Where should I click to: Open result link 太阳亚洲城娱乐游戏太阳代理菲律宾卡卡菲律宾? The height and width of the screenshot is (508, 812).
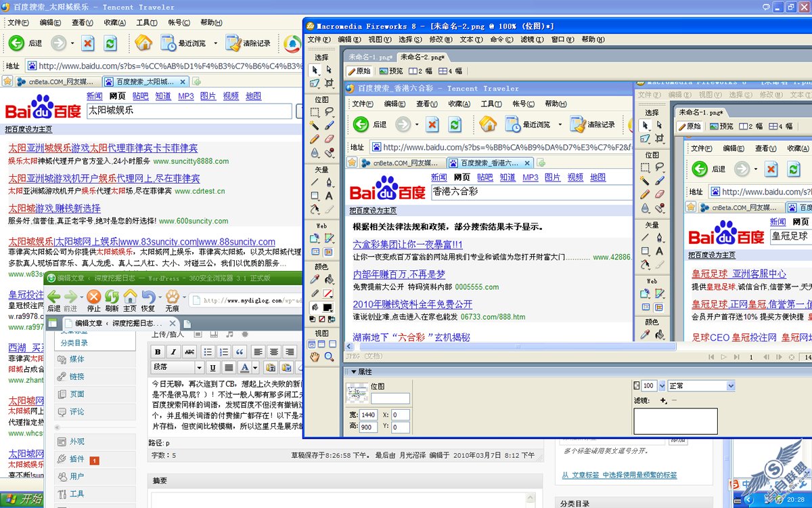click(x=103, y=148)
